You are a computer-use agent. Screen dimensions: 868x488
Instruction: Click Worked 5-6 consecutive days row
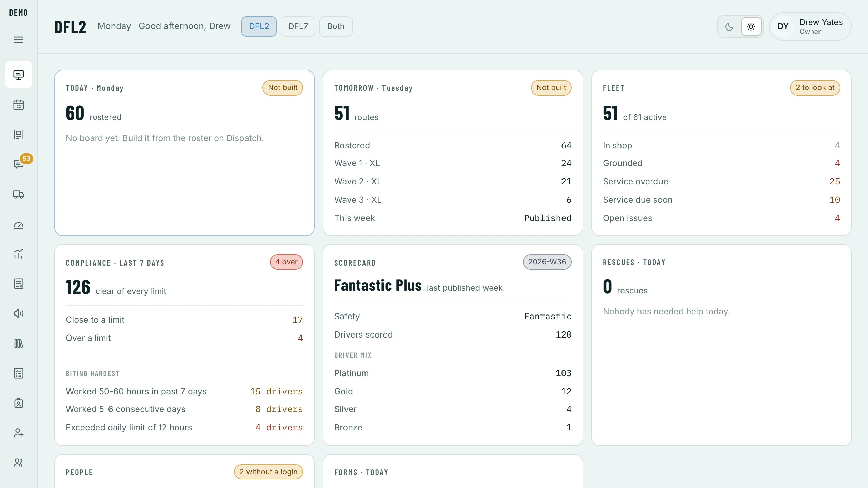(x=184, y=409)
